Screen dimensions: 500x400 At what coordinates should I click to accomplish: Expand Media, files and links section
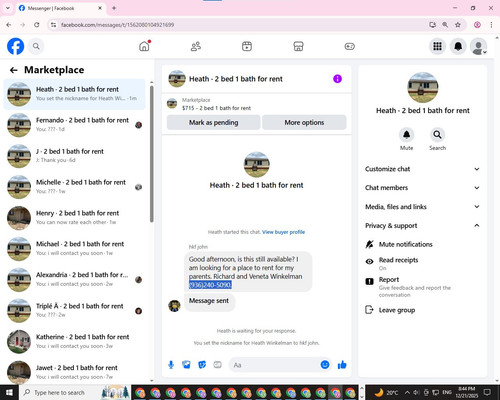[x=422, y=207]
